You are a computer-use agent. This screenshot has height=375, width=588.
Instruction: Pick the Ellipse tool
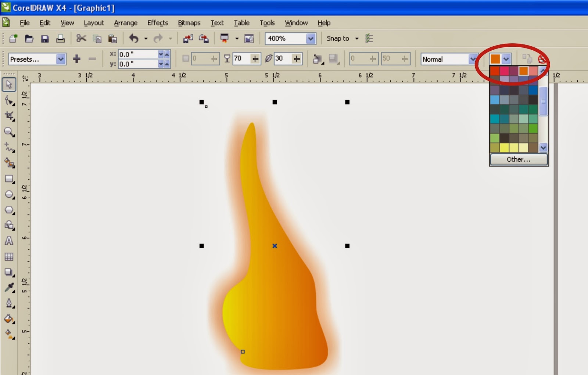[9, 194]
